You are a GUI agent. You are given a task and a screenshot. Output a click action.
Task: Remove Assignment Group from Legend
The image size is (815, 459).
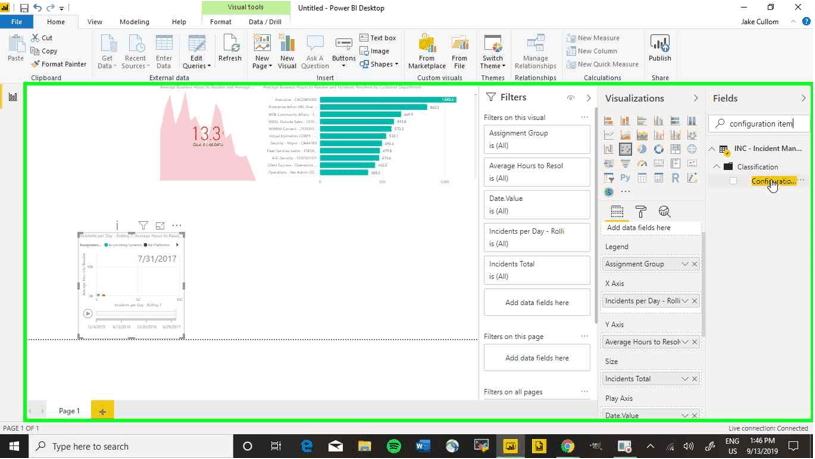point(694,264)
